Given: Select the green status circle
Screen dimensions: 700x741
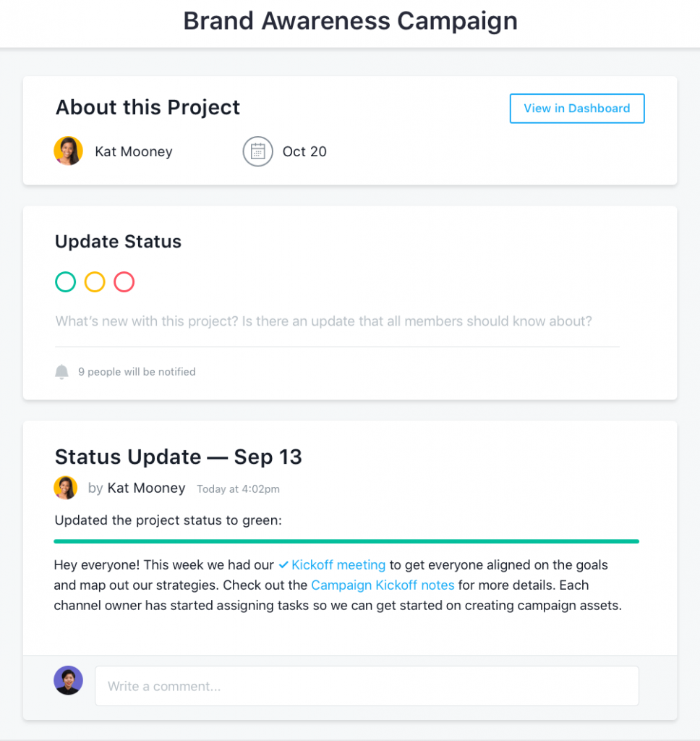Looking at the screenshot, I should [65, 281].
